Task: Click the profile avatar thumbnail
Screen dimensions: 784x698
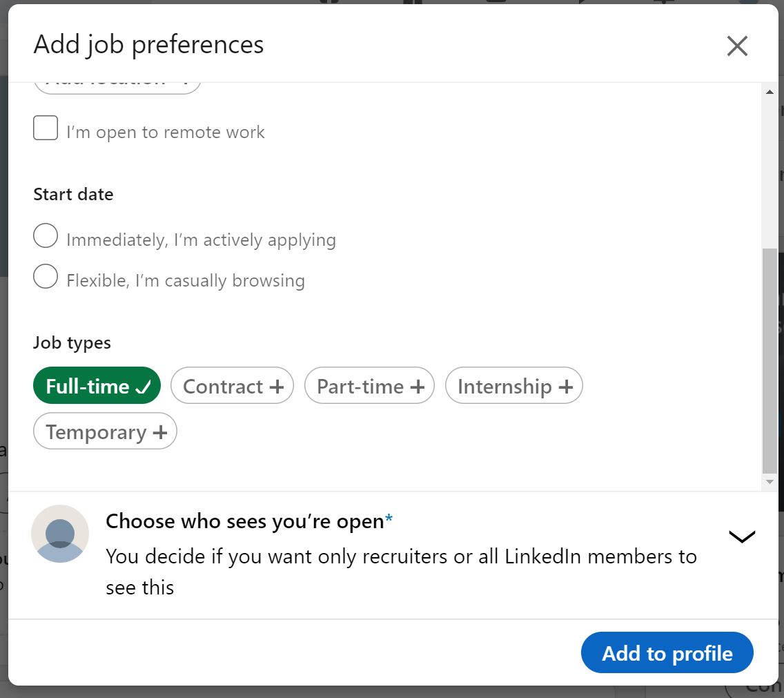Action: pyautogui.click(x=60, y=534)
